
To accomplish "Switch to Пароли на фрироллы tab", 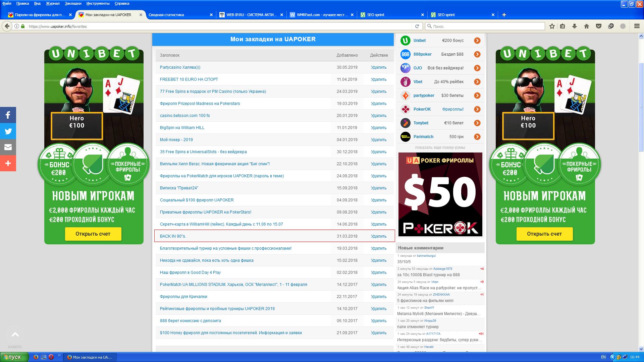I will point(40,15).
